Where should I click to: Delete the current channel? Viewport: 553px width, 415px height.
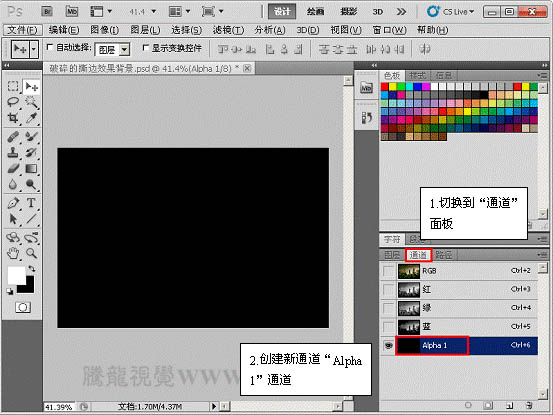click(529, 405)
